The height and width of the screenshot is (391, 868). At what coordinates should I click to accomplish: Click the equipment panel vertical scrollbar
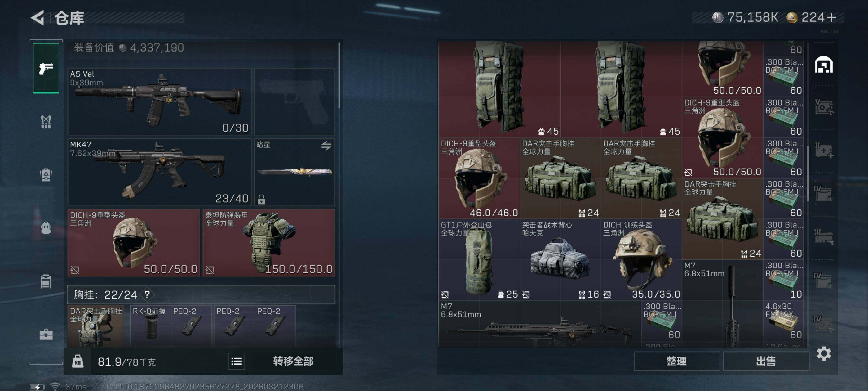click(x=339, y=76)
